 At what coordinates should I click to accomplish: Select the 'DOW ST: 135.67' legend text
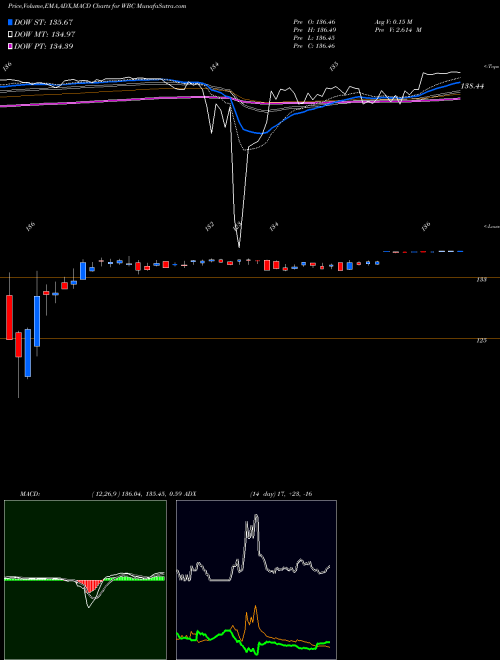[x=44, y=22]
